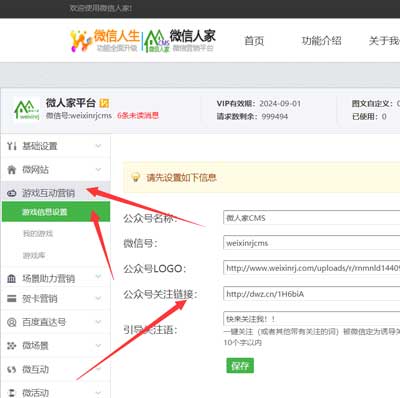Focus the 公众号LOGO URL field
Viewport: 400px width, 398px height.
312,268
